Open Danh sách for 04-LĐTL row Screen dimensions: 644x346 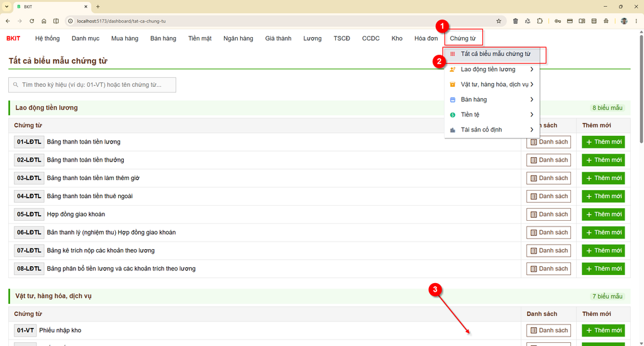pos(548,196)
